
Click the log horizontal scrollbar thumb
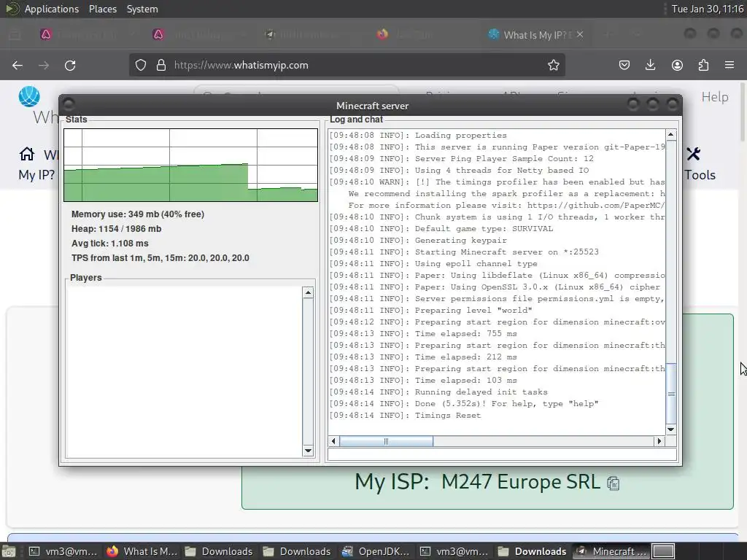pos(386,441)
